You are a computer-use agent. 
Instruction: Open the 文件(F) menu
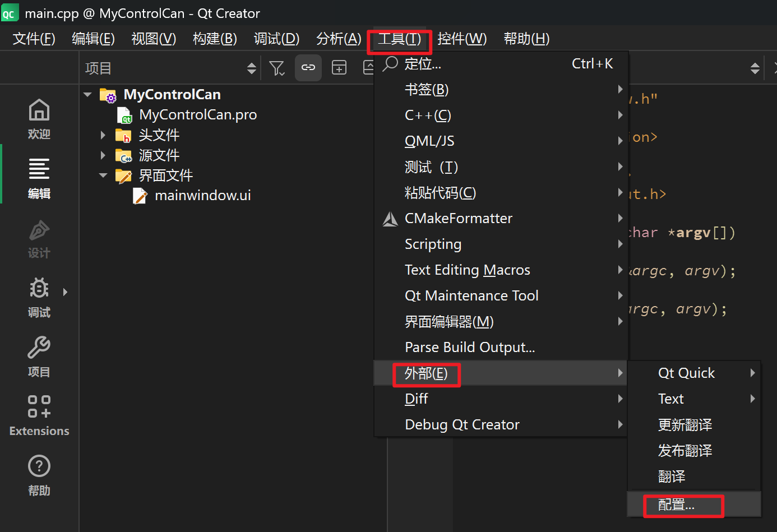[34, 39]
